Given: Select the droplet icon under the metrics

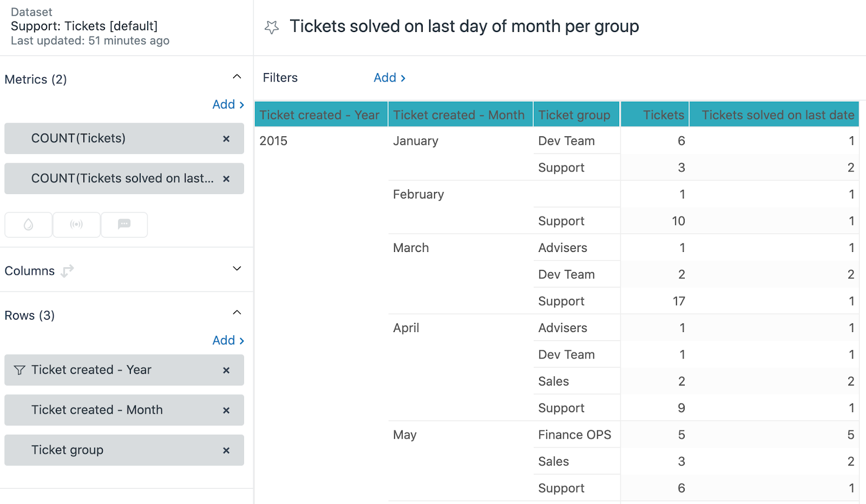Looking at the screenshot, I should pyautogui.click(x=28, y=224).
